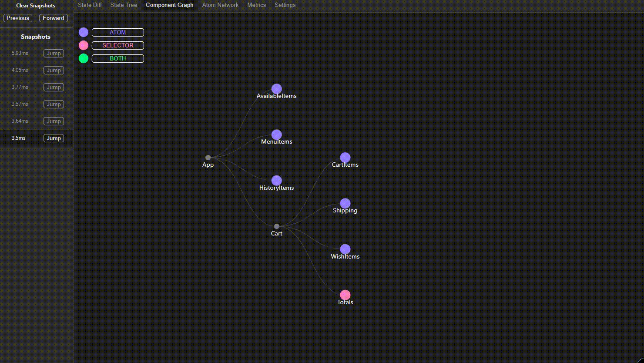Click the purple ATOM legend circle
The image size is (644, 363).
pos(84,32)
